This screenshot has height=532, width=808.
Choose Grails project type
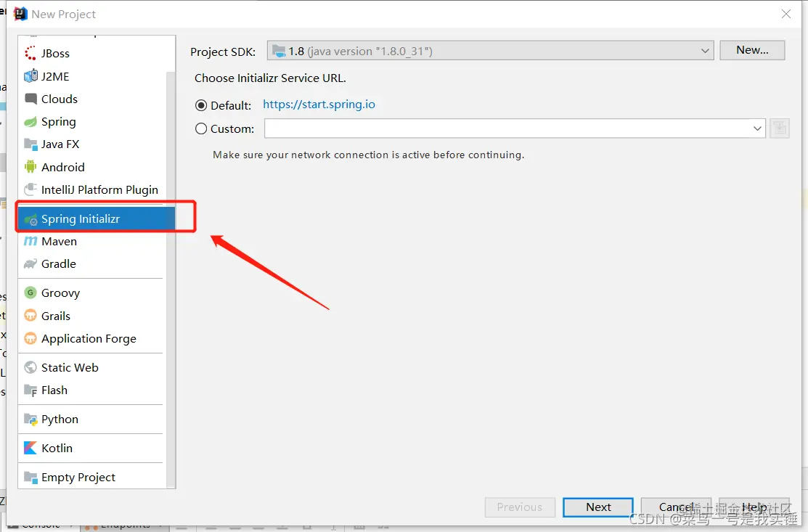(x=92, y=316)
